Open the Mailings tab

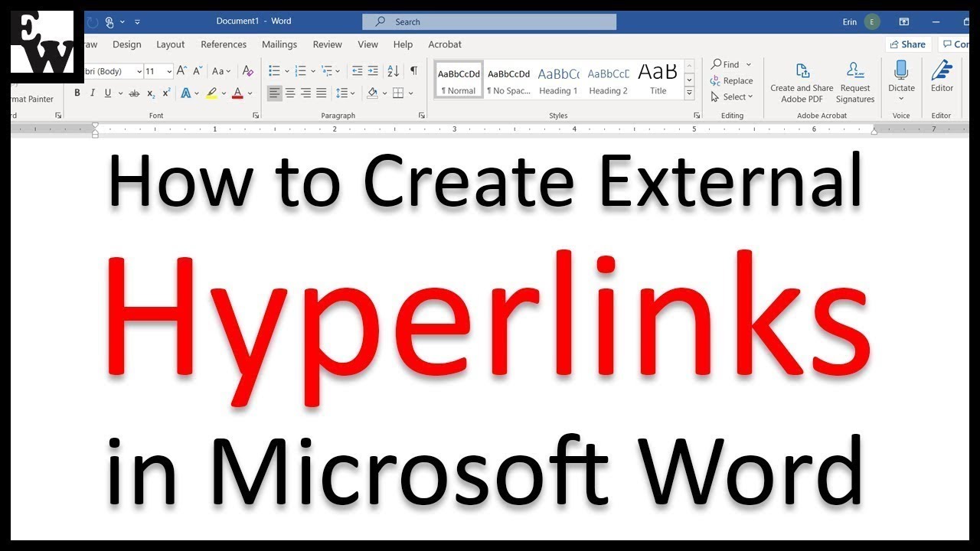[279, 44]
